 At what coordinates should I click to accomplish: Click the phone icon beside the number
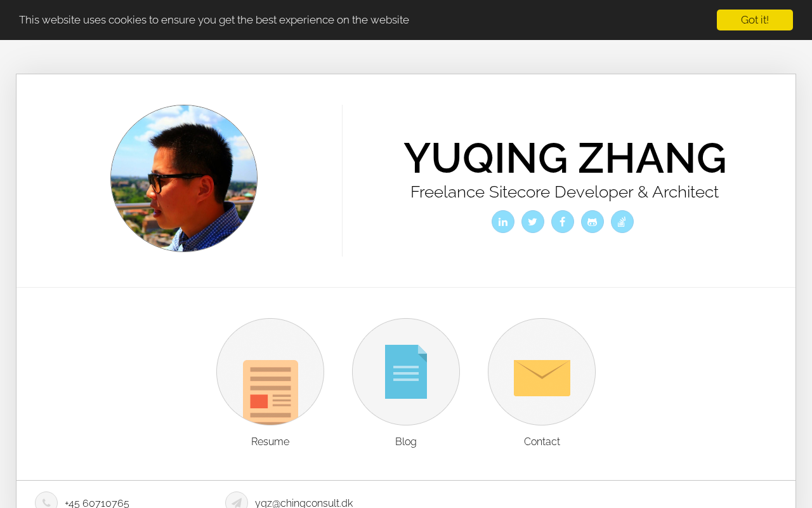point(46,500)
